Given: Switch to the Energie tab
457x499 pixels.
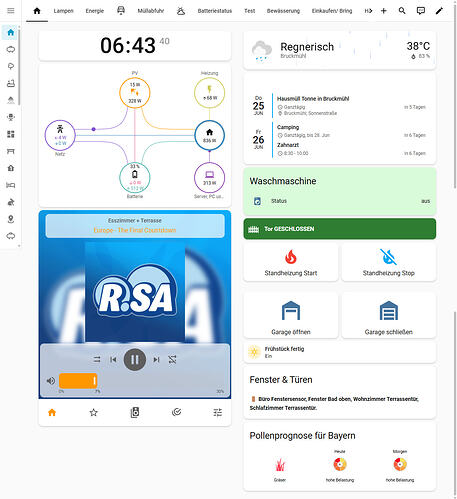Looking at the screenshot, I should (x=95, y=11).
